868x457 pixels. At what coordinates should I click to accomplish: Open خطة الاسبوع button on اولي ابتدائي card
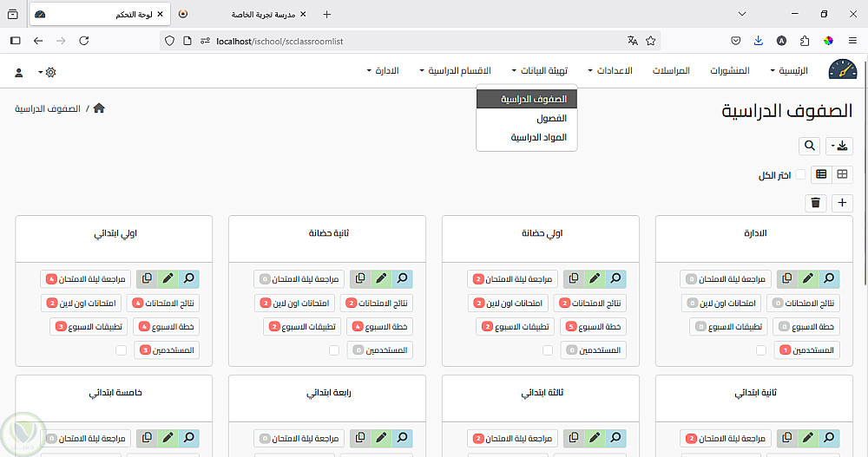tap(166, 326)
